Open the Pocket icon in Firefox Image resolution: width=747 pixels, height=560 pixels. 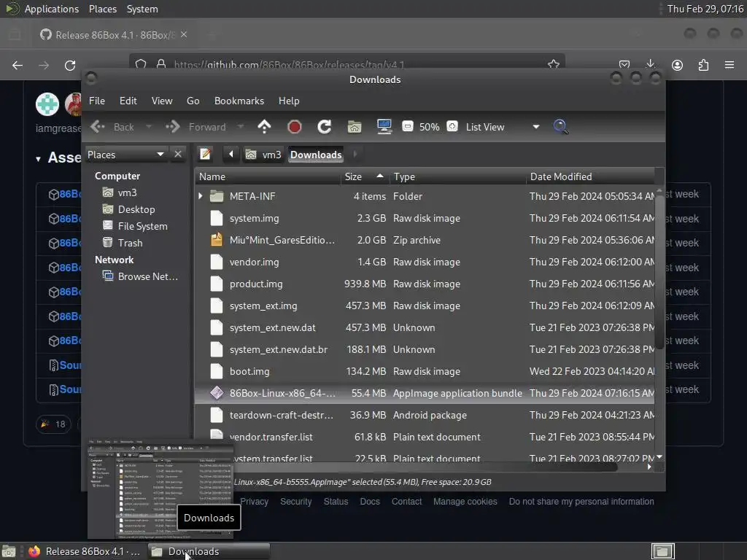[624, 65]
